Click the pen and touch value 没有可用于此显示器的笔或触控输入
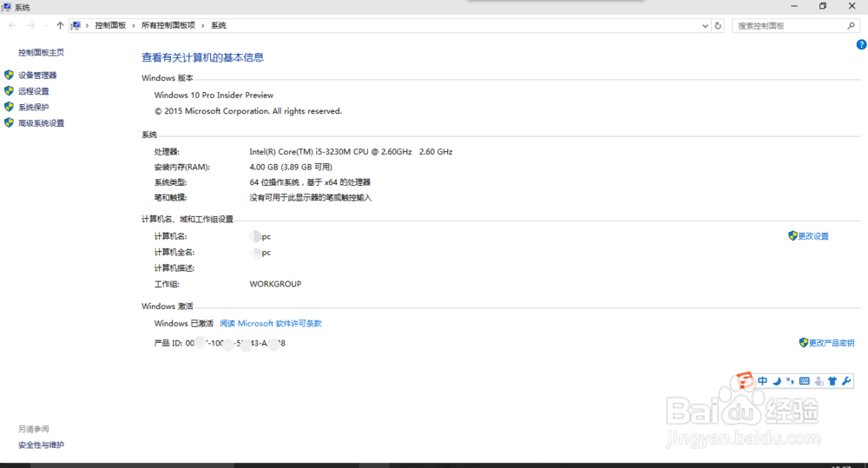This screenshot has width=868, height=468. click(x=311, y=198)
